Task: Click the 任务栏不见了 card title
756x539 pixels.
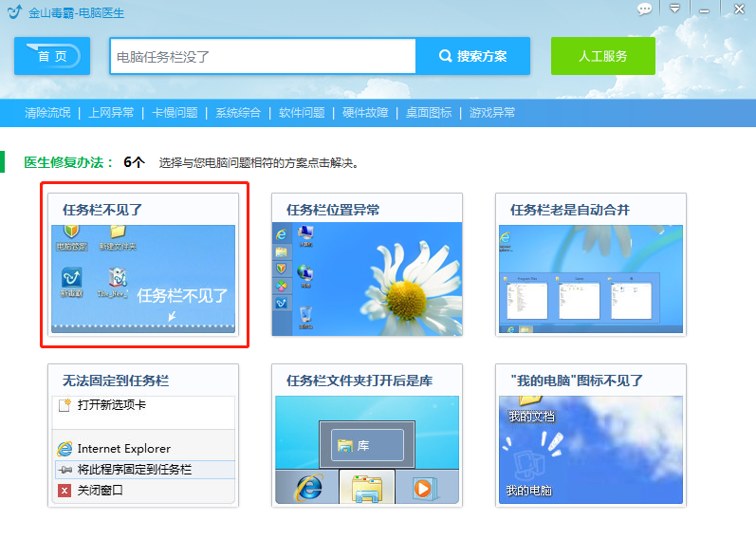Action: [102, 210]
